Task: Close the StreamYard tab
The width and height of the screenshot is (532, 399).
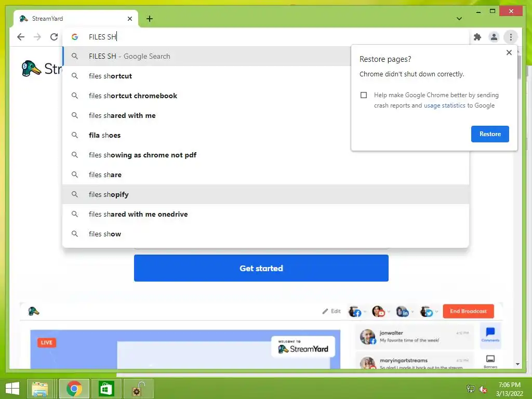Action: point(129,19)
